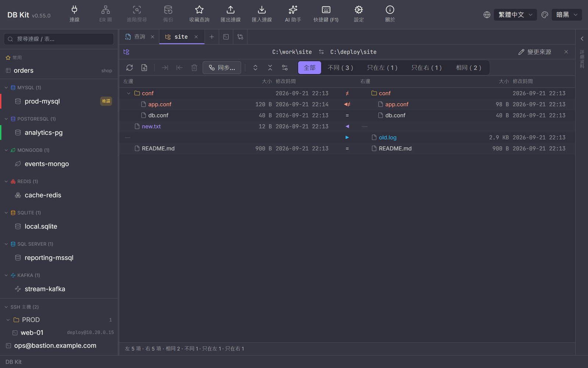
Task: Refresh the folder comparison
Action: click(129, 68)
